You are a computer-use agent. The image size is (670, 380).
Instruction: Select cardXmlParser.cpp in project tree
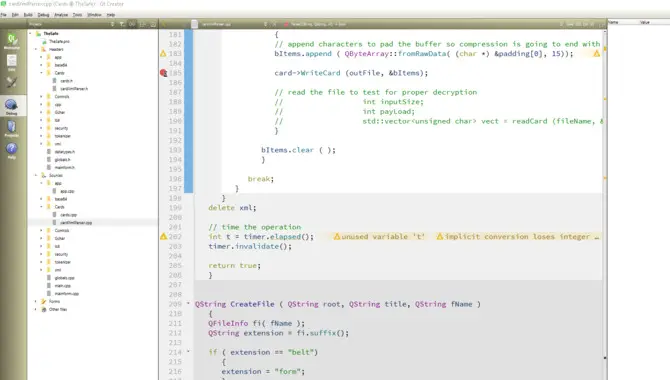pyautogui.click(x=76, y=223)
